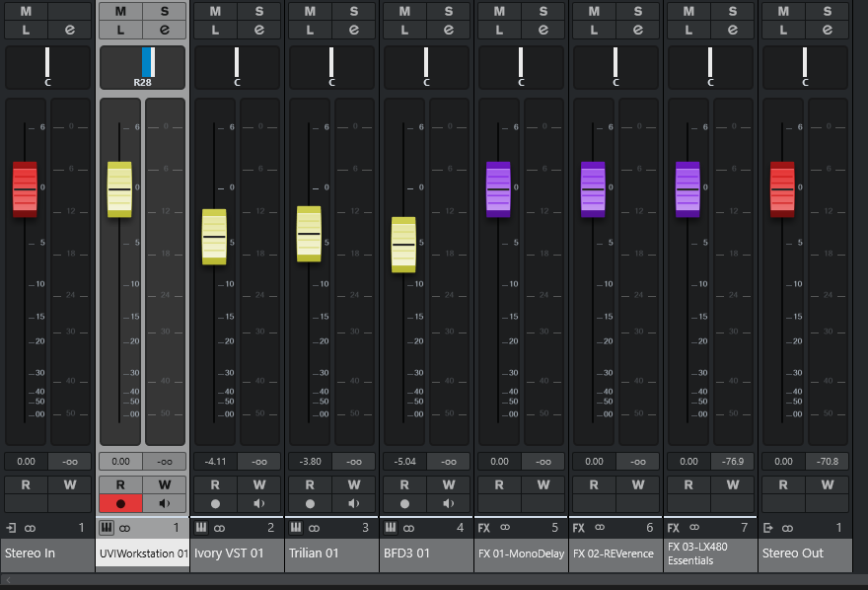Open channel settings (e) for Stereo In
The height and width of the screenshot is (590, 868).
click(70, 30)
